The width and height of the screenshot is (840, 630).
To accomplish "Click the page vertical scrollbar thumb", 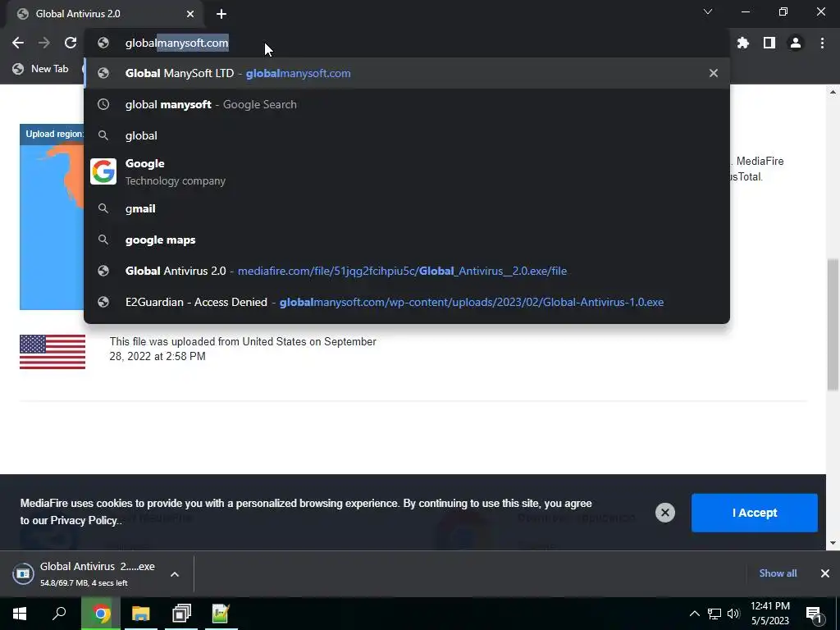I will click(x=833, y=324).
